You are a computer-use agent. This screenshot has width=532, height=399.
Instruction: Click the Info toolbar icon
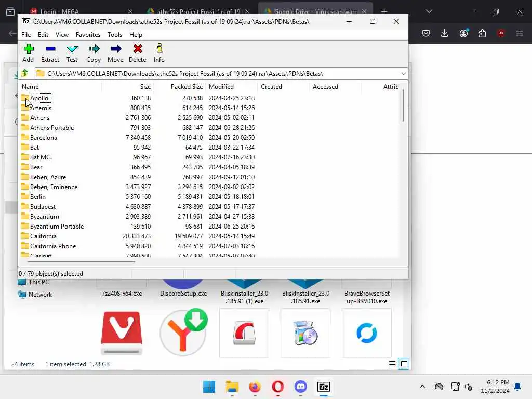pyautogui.click(x=159, y=53)
